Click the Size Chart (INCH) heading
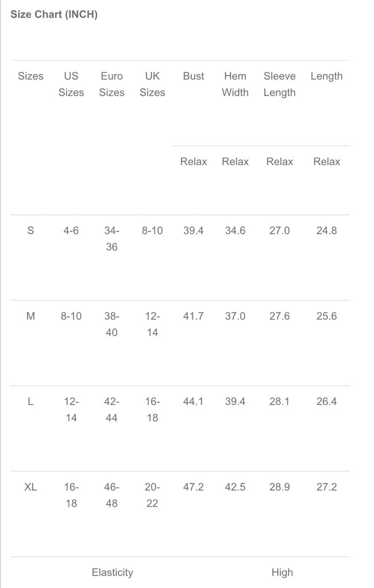This screenshot has height=588, width=374. [x=54, y=15]
